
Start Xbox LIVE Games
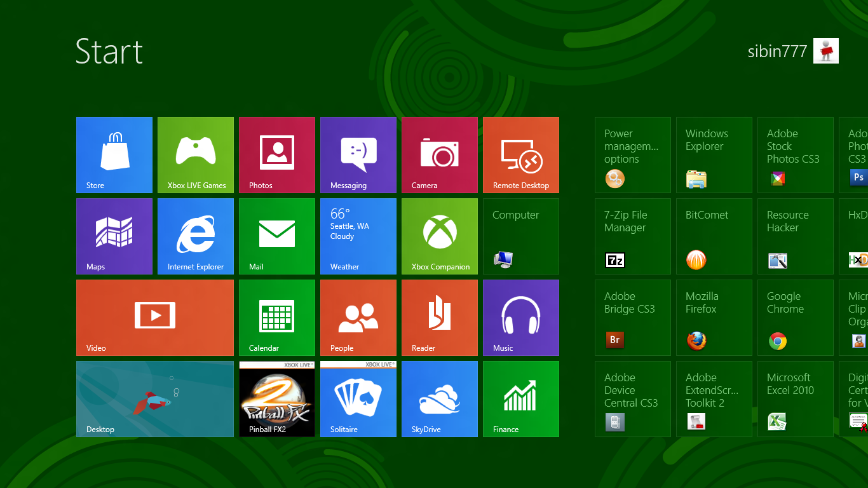coord(195,154)
